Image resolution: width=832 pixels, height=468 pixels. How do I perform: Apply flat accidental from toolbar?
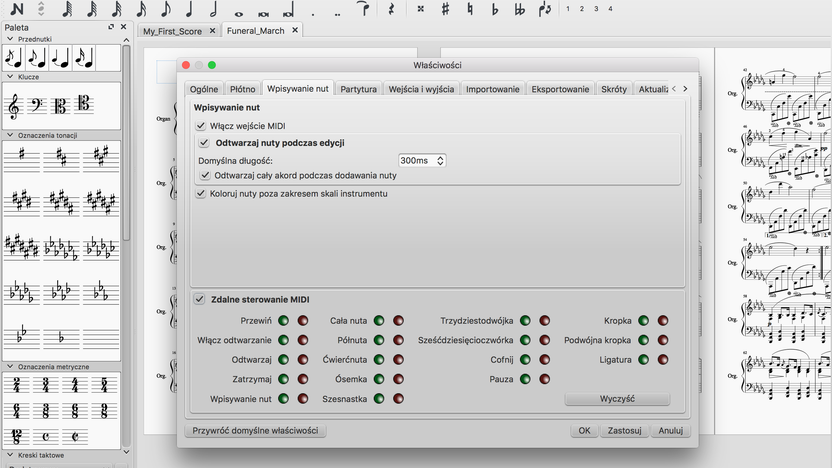(495, 9)
